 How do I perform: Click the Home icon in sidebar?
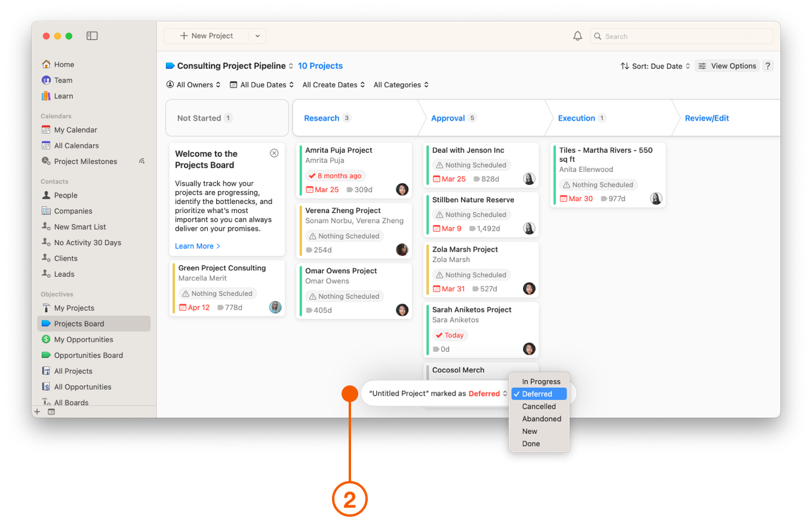[45, 64]
